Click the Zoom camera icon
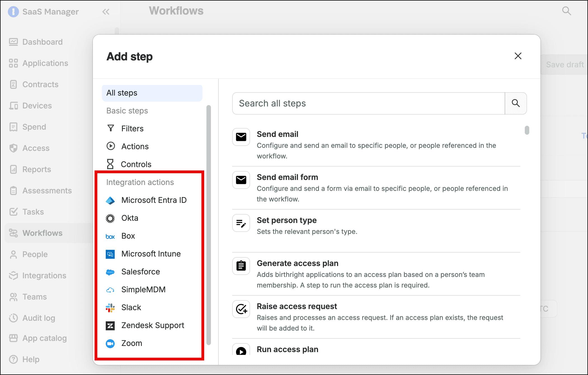Screen dimensions: 588x375 (110, 343)
